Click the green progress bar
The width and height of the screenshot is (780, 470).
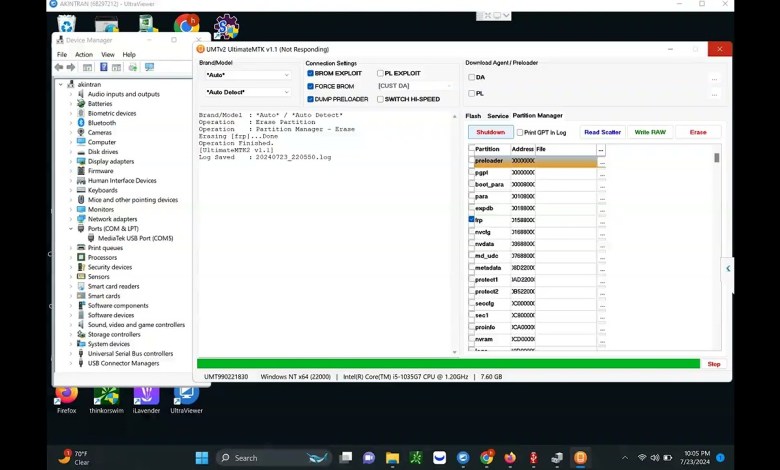click(x=448, y=364)
